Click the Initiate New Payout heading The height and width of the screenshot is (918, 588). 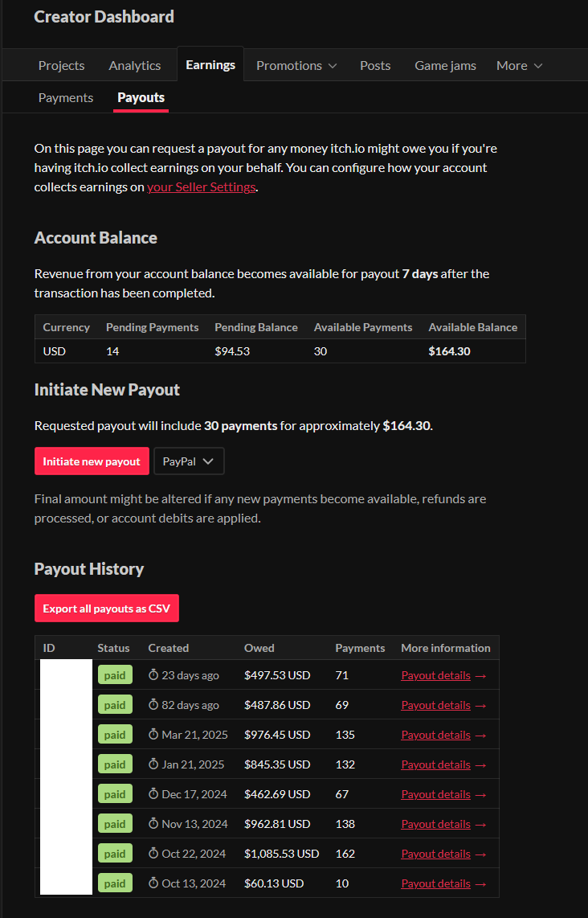[107, 390]
